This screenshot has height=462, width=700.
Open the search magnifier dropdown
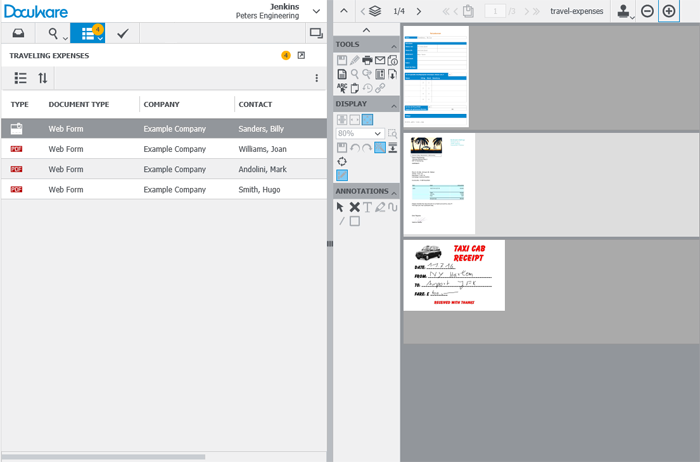tap(53, 33)
